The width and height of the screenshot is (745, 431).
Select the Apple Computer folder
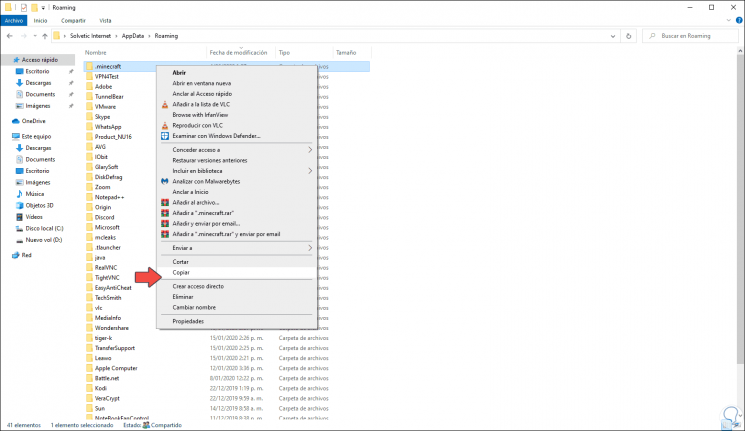pyautogui.click(x=116, y=368)
